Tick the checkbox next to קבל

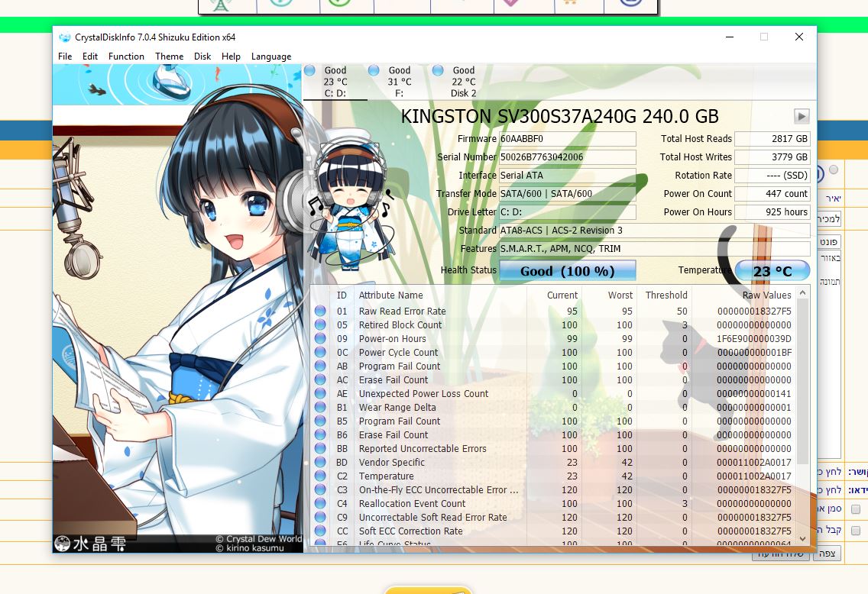pyautogui.click(x=856, y=531)
